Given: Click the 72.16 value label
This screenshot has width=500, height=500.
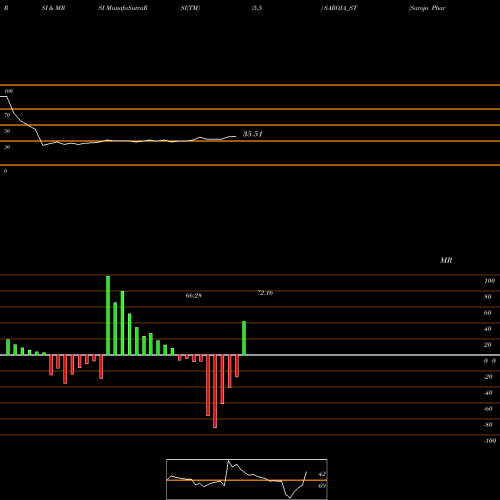Looking at the screenshot, I should [x=265, y=293].
